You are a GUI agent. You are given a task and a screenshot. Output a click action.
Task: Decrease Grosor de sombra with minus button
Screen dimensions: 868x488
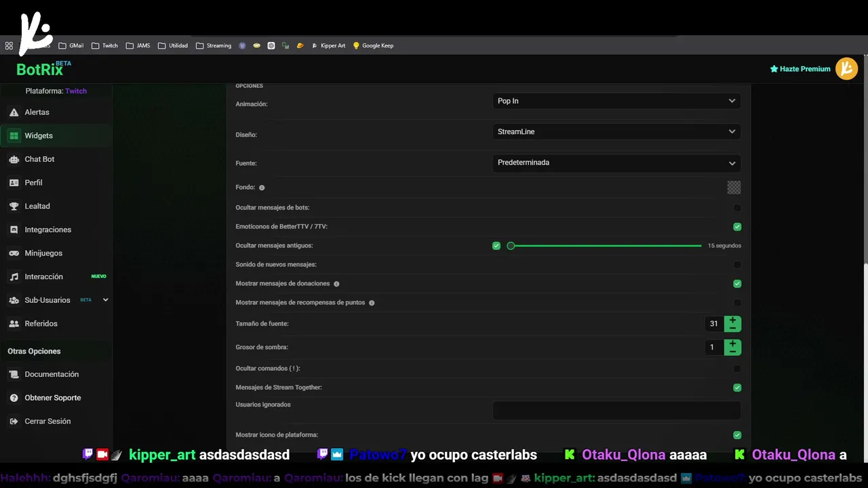[732, 352]
